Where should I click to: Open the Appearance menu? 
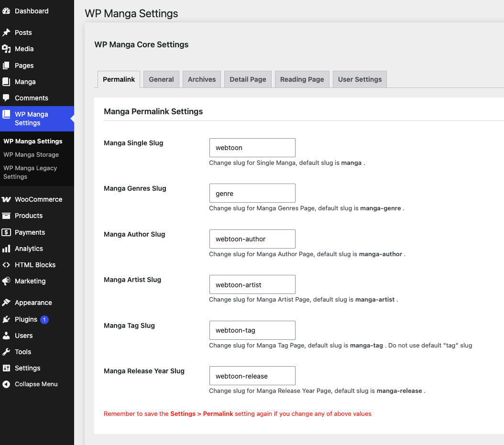coord(37,303)
